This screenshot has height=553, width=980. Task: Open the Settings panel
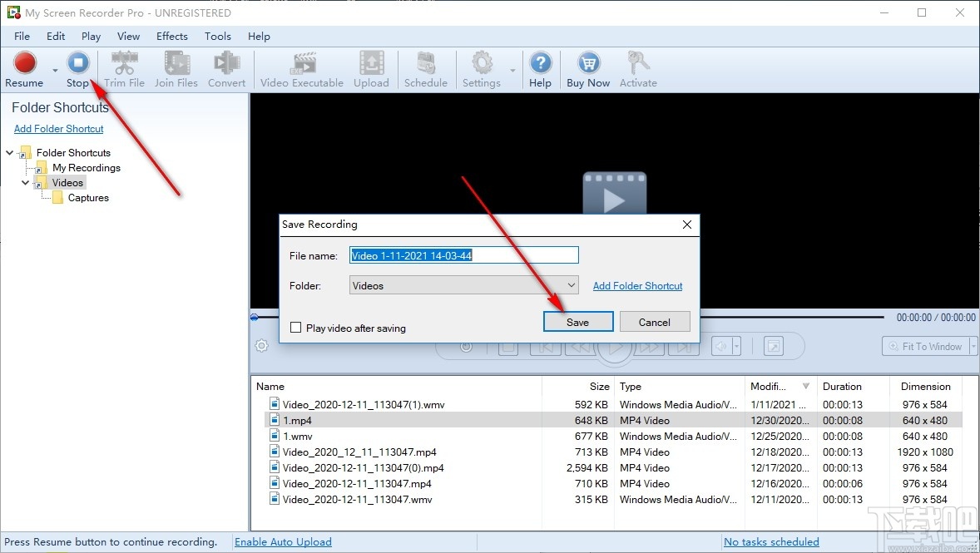point(482,69)
